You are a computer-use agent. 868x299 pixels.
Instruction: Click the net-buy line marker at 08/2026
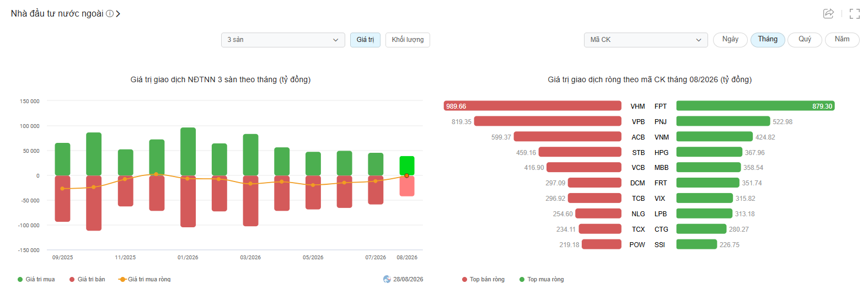tap(407, 175)
